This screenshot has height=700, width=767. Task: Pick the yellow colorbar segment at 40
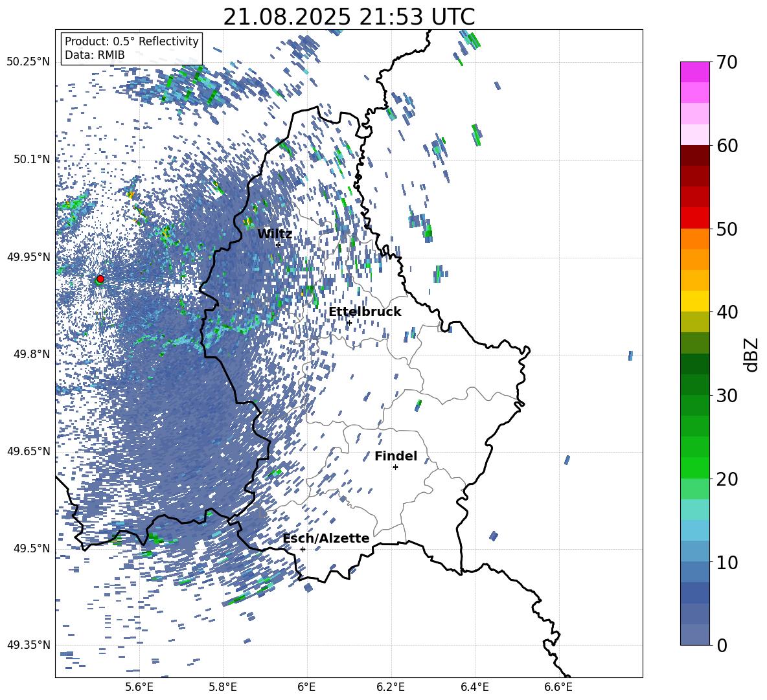[x=694, y=301]
